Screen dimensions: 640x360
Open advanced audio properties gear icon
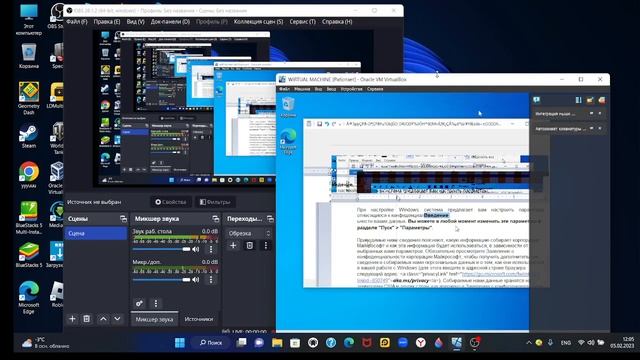coord(139,303)
